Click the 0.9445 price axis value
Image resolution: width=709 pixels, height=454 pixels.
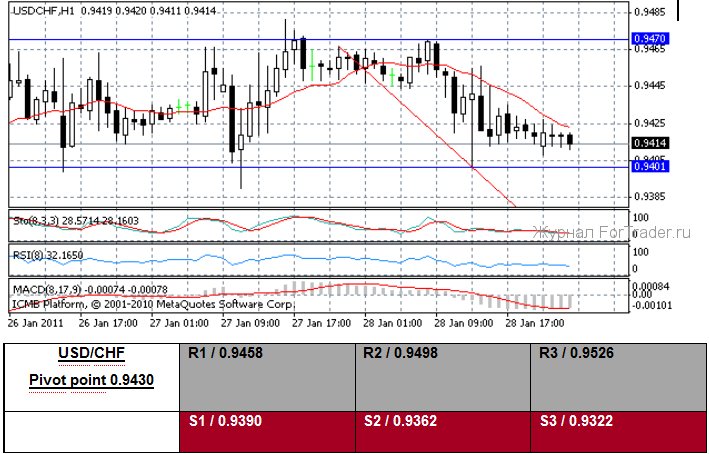click(x=650, y=85)
